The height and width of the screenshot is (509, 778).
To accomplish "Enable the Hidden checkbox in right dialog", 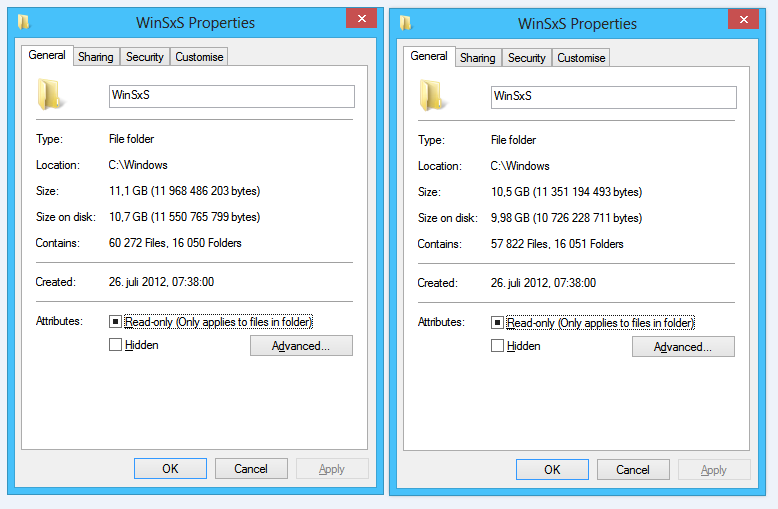I will [498, 346].
